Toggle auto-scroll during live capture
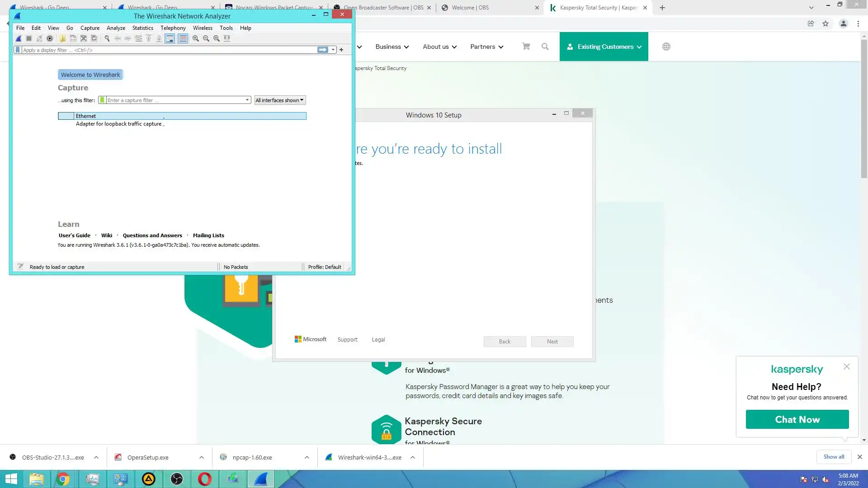The height and width of the screenshot is (488, 868). (x=170, y=39)
